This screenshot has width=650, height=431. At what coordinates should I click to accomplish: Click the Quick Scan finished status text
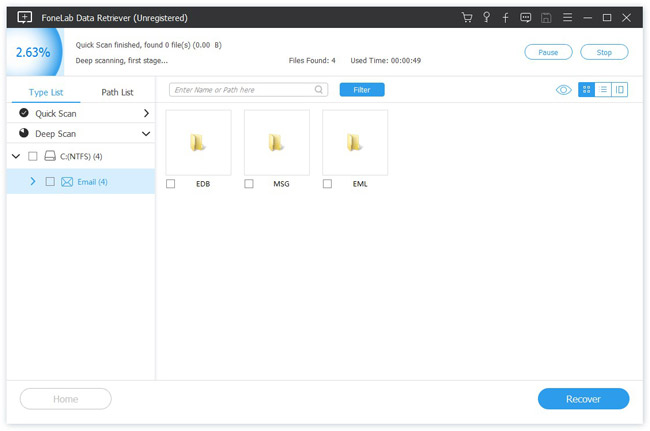(x=148, y=45)
